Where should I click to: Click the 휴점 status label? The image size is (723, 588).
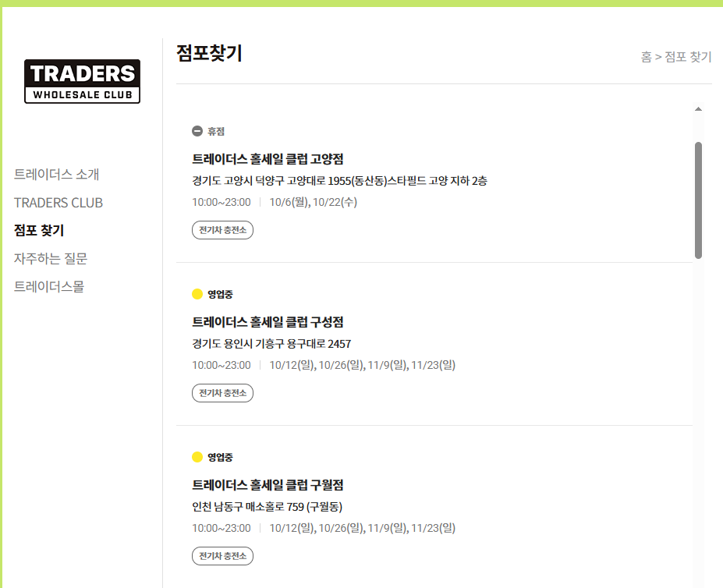(216, 132)
